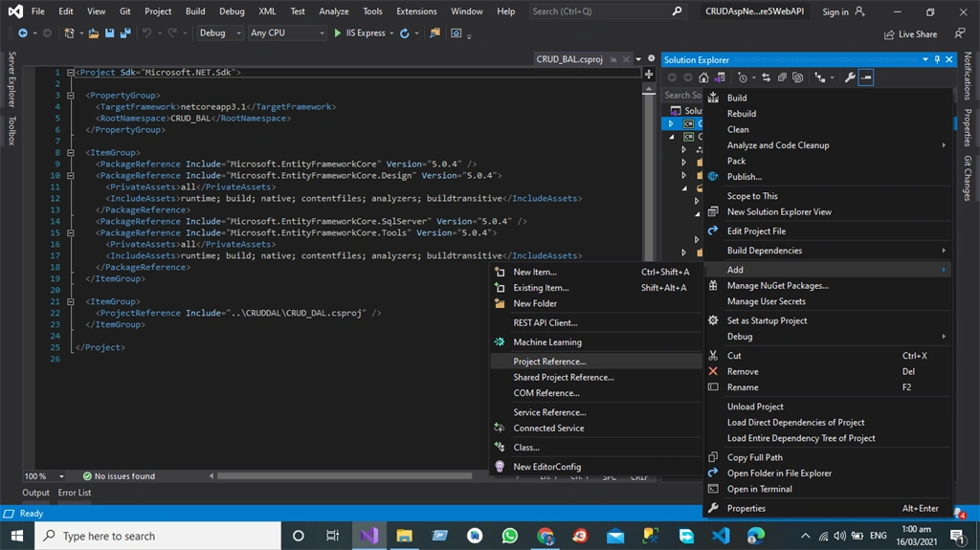Collapse the PropertyGroup on line 3
This screenshot has height=550, width=980.
71,96
